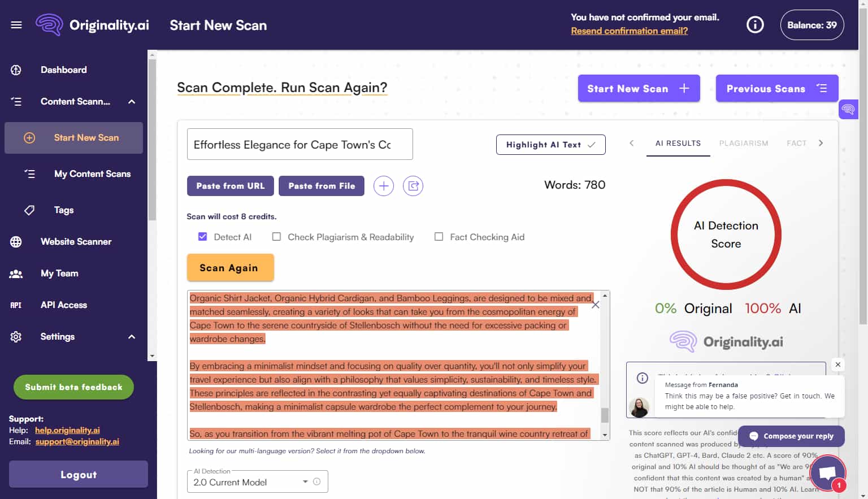Go to API Access in sidebar
Viewport: 868px width, 499px height.
63,305
